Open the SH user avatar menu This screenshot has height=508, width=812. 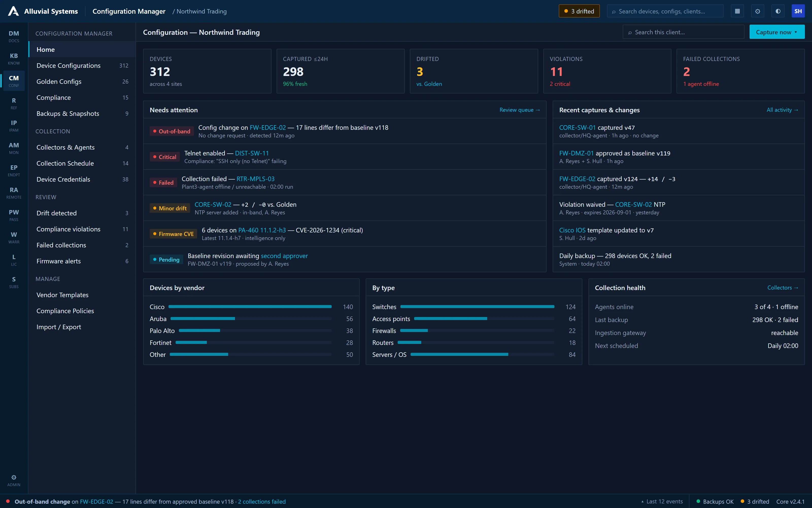click(798, 11)
